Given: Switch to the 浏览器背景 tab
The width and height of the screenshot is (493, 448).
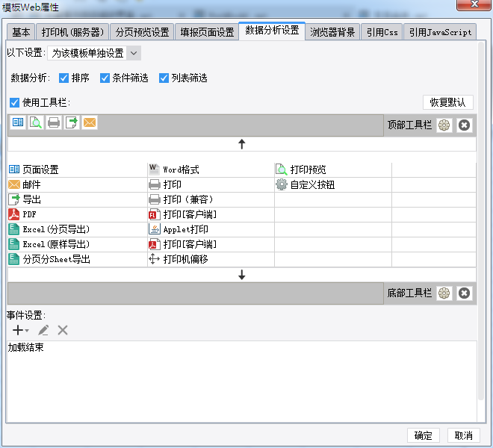Looking at the screenshot, I should 332,32.
